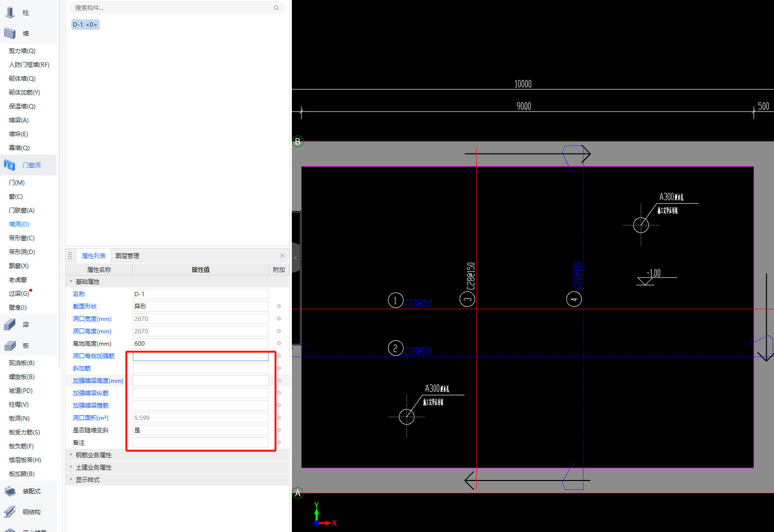Screen dimensions: 774x532
Task: Select 门联窗(A) in component list
Action: 22,210
